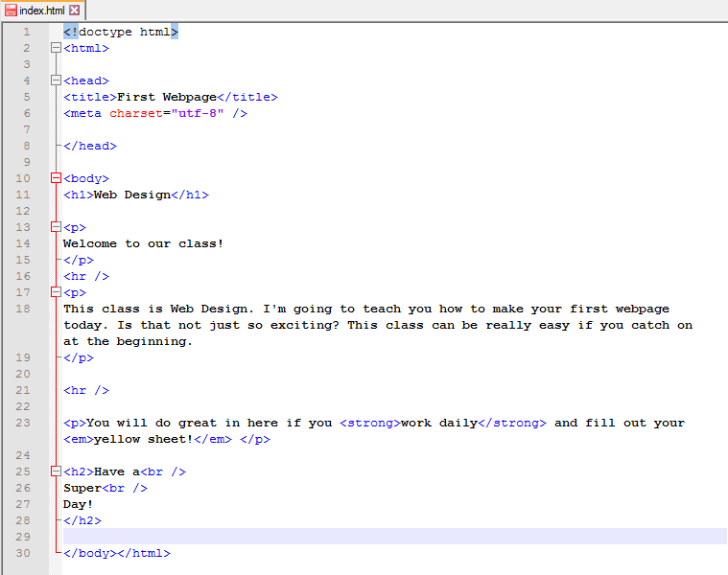
Task: Click the closing </h1> tag
Action: click(x=190, y=195)
